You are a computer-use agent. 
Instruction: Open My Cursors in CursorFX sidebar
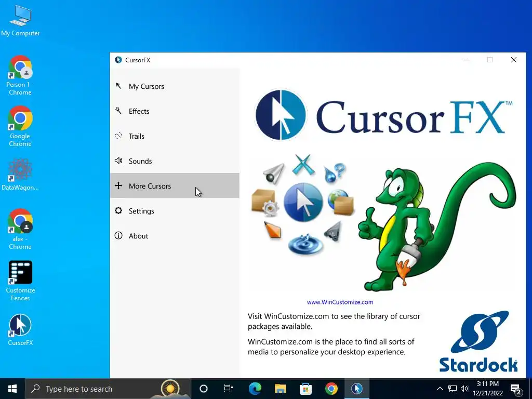click(x=175, y=86)
